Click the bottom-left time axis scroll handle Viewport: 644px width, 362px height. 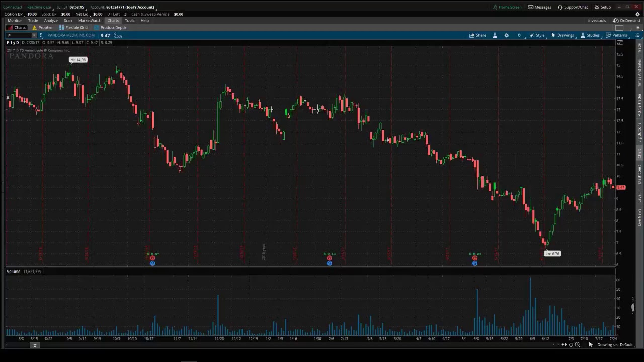click(35, 345)
